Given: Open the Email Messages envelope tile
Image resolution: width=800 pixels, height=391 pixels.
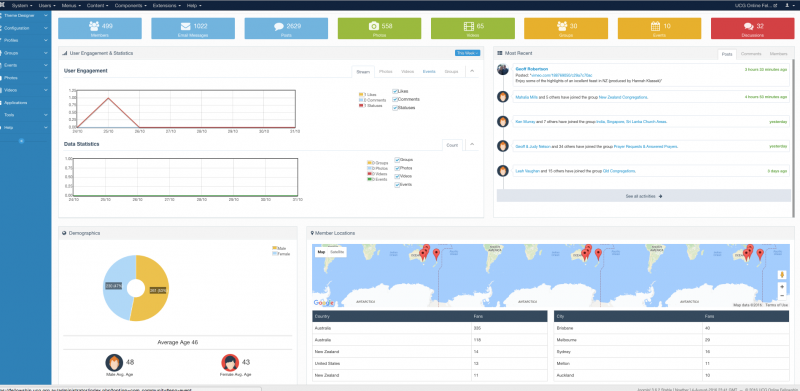Looking at the screenshot, I should pos(193,29).
